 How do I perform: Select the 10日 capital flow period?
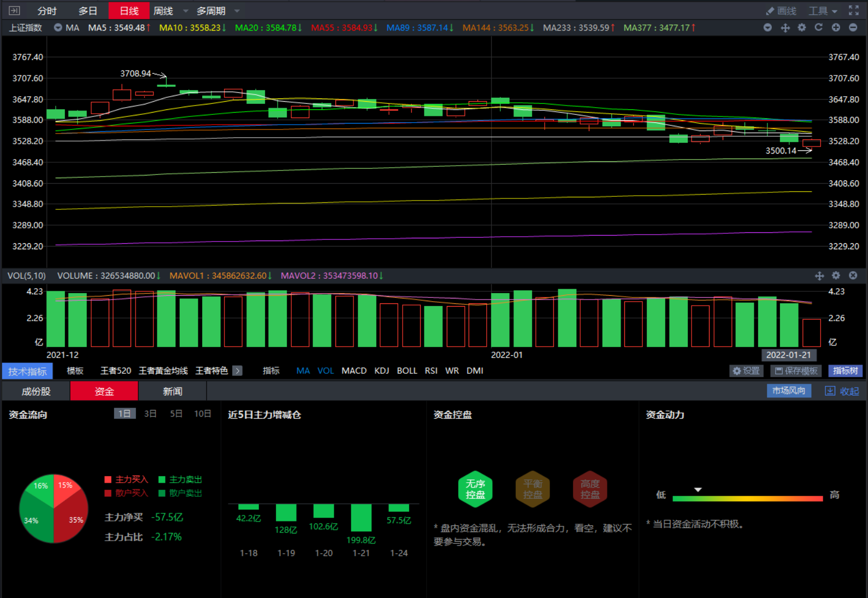click(x=203, y=414)
